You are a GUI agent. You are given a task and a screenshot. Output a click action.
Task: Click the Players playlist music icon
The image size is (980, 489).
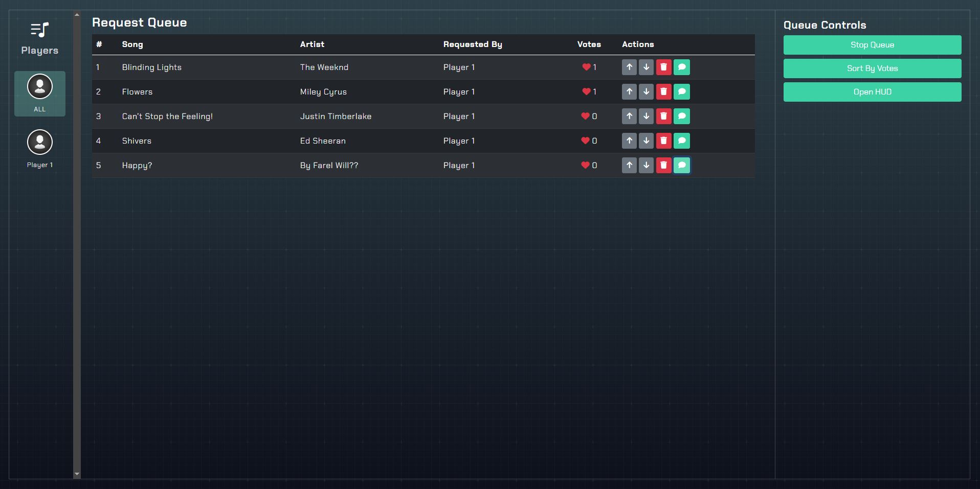click(x=40, y=30)
